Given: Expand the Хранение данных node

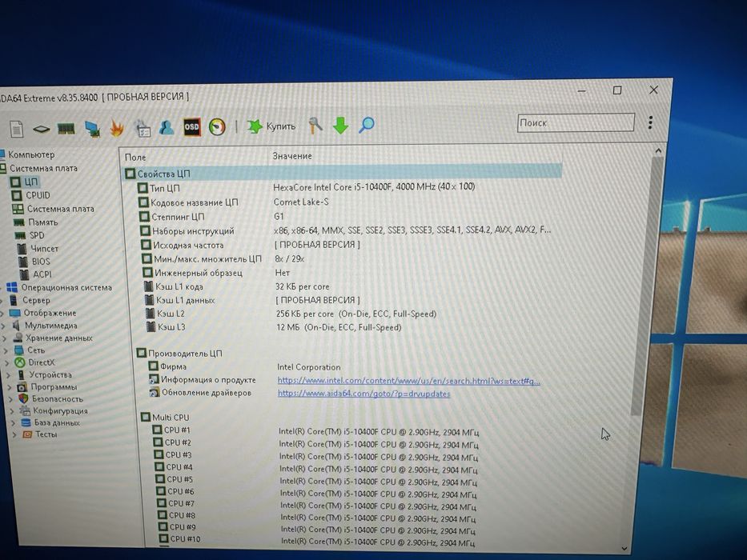Looking at the screenshot, I should (6, 338).
